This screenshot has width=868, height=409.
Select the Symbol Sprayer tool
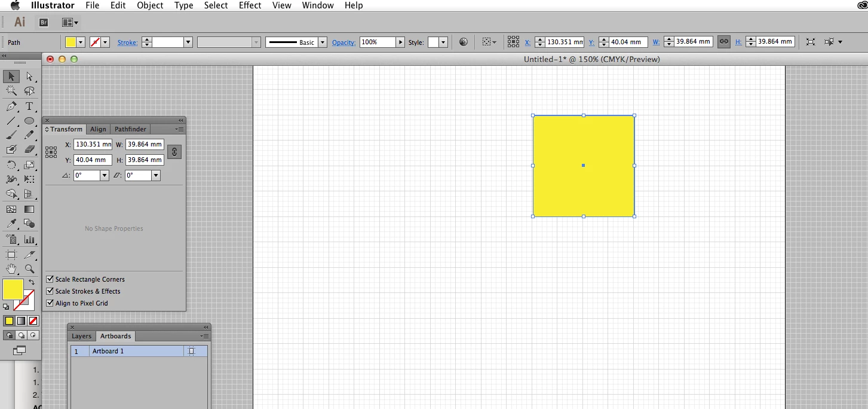(x=11, y=239)
